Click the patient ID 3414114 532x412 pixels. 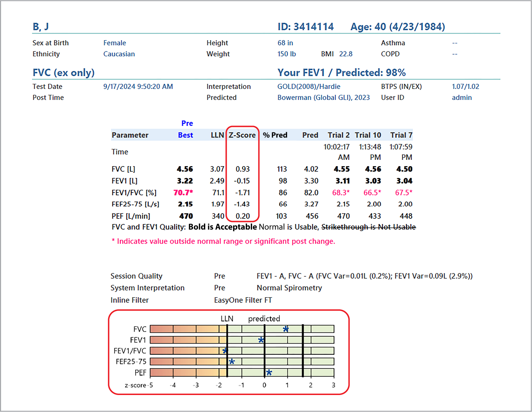pos(306,26)
